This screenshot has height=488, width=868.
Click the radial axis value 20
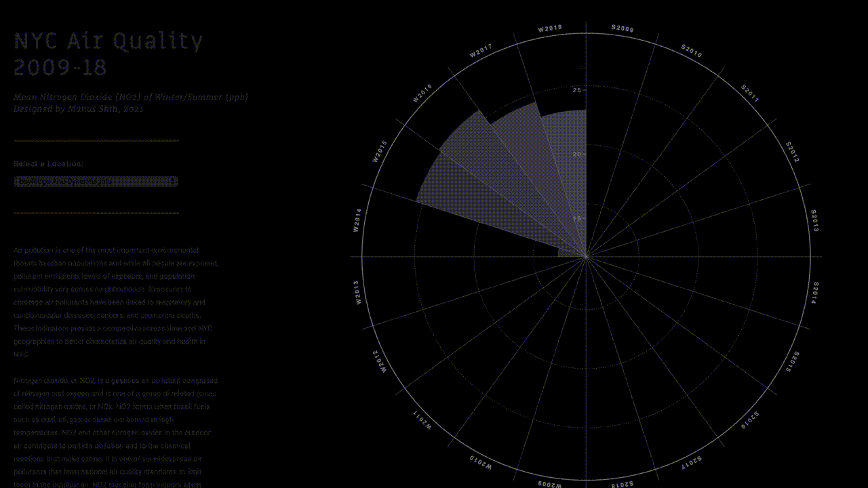pyautogui.click(x=578, y=155)
